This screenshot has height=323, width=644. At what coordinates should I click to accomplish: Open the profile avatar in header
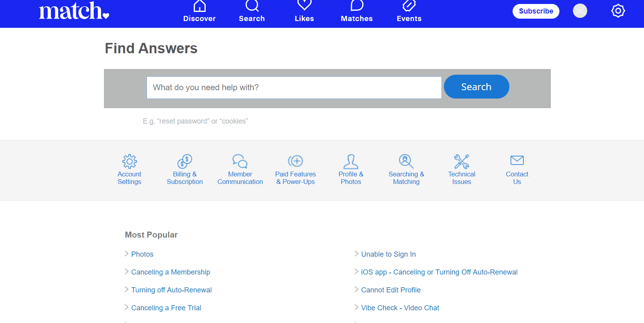(x=580, y=11)
